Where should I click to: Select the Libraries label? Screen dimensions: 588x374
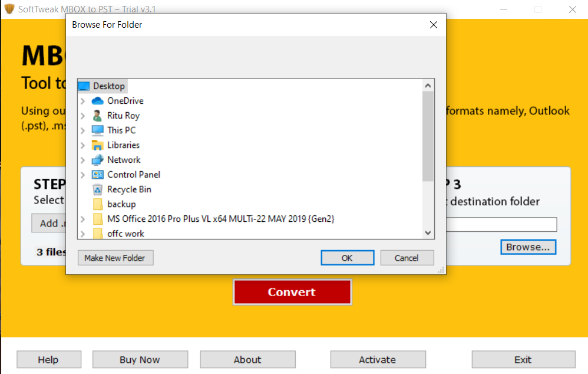click(x=123, y=145)
